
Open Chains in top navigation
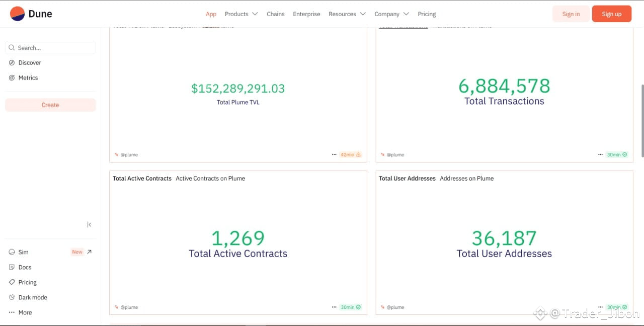pyautogui.click(x=275, y=14)
